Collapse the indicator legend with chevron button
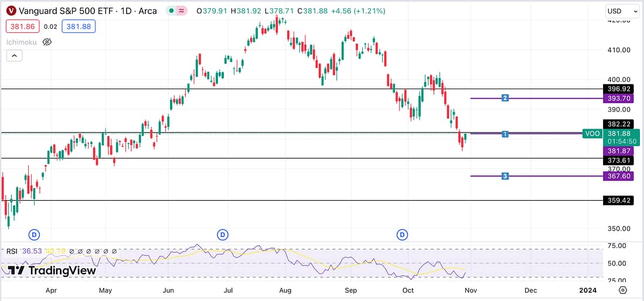Viewport: 644px width, 301px height. coord(15,56)
